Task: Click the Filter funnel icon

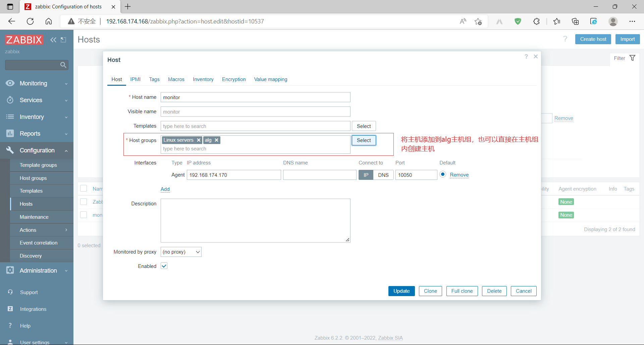Action: pyautogui.click(x=632, y=58)
